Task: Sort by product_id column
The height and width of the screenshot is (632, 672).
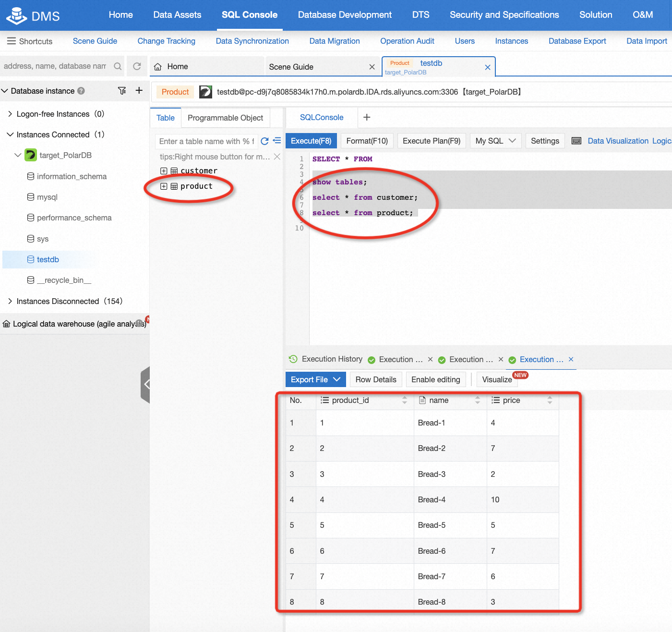Action: pos(405,400)
